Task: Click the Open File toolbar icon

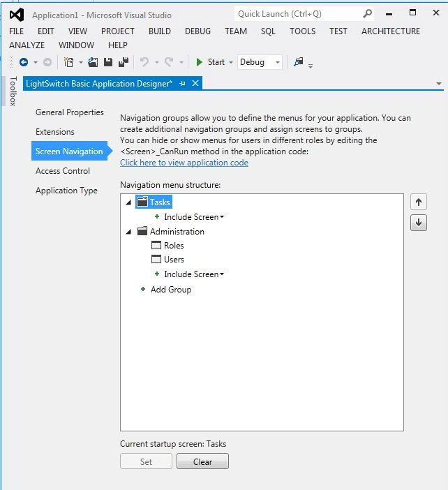Action: (x=93, y=62)
